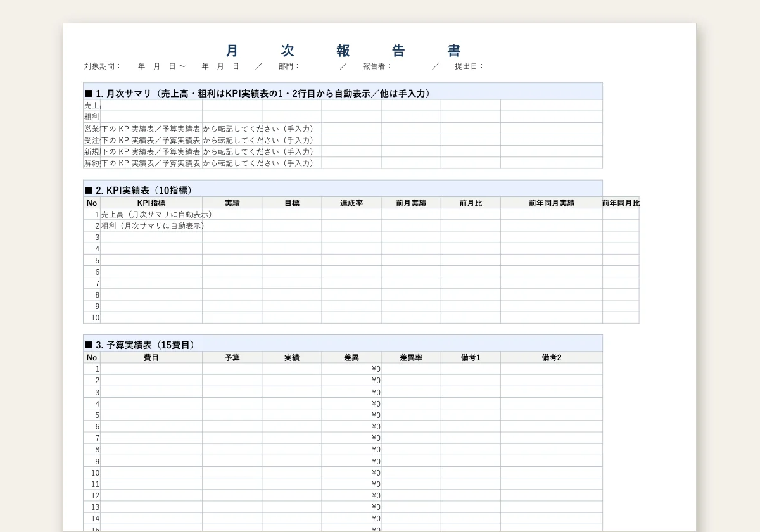Click the 目標 column header
Viewport: 760px width, 532px height.
pyautogui.click(x=292, y=203)
